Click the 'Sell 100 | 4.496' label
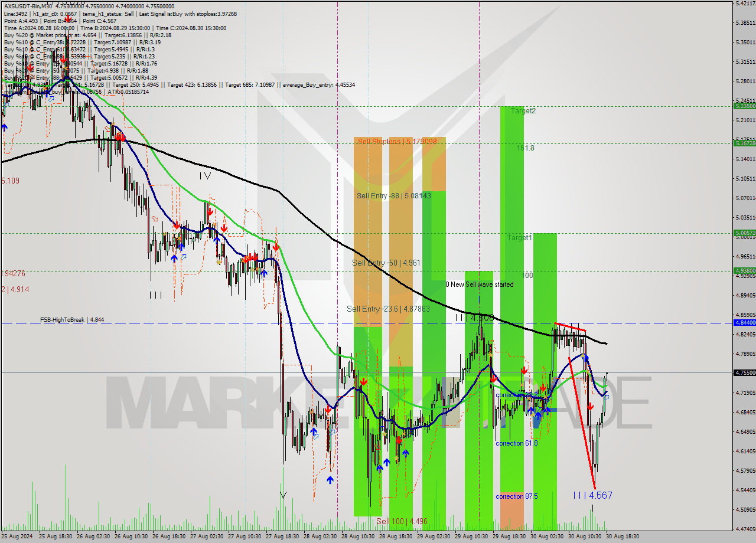Viewport: 756px width, 543px height. (402, 521)
